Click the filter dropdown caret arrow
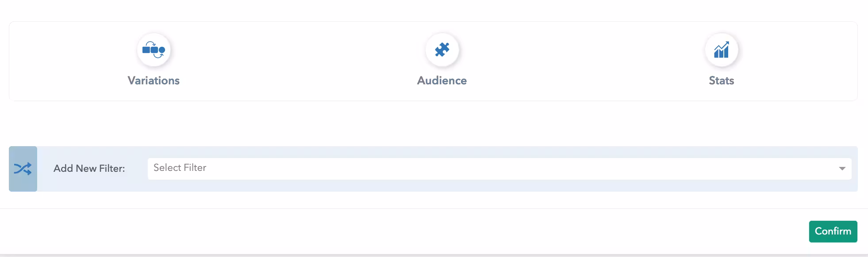This screenshot has height=257, width=868. pos(842,169)
